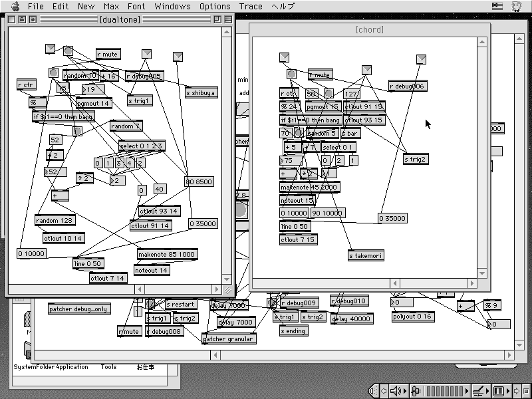Click the rightmost inlet in the chord window
Viewport: 532px width, 399px height.
[421, 59]
